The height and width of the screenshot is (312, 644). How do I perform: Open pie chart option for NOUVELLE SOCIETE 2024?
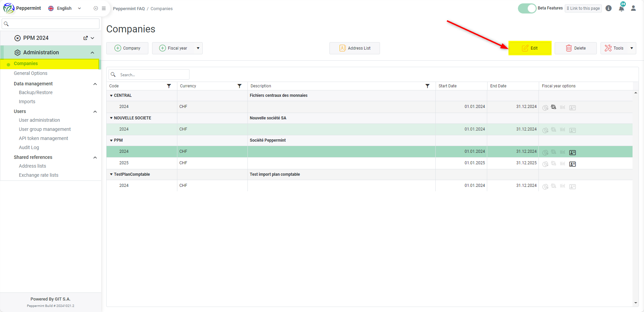click(x=545, y=130)
